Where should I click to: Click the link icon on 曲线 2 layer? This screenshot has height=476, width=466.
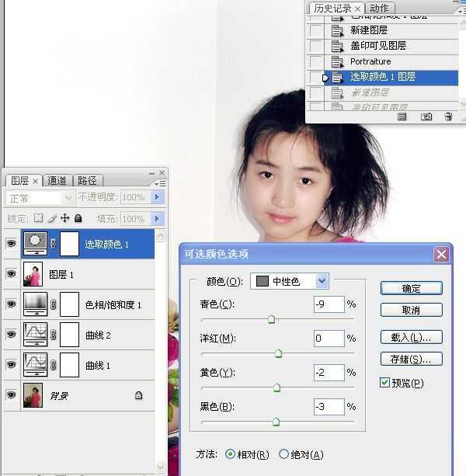pos(54,335)
